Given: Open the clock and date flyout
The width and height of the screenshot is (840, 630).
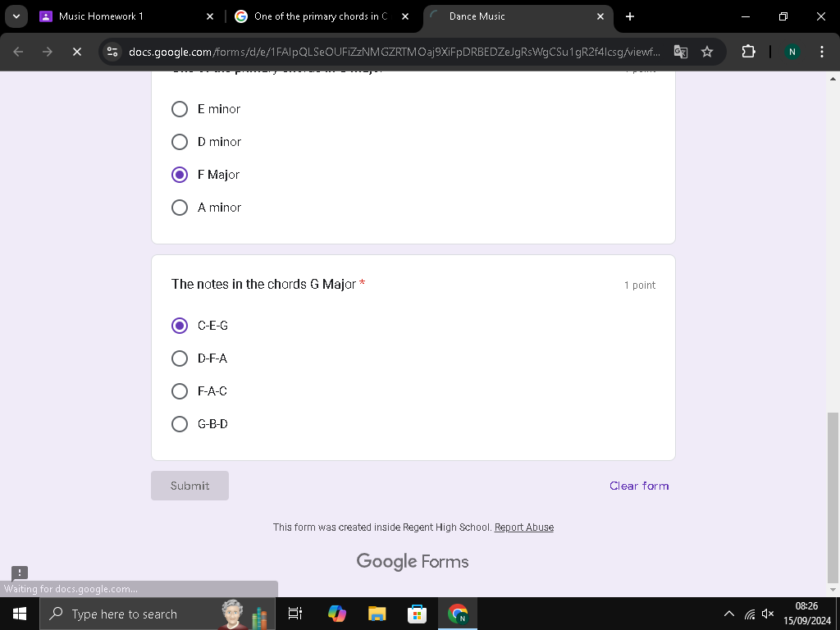Looking at the screenshot, I should pyautogui.click(x=806, y=614).
